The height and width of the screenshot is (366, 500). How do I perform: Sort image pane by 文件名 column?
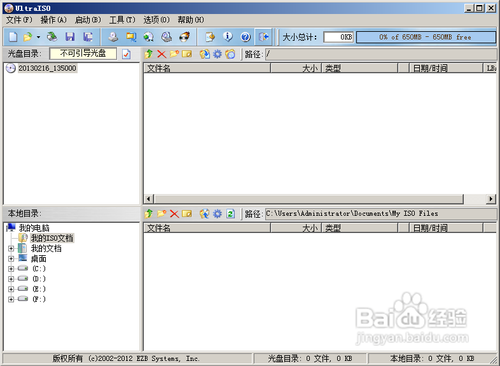tap(207, 68)
